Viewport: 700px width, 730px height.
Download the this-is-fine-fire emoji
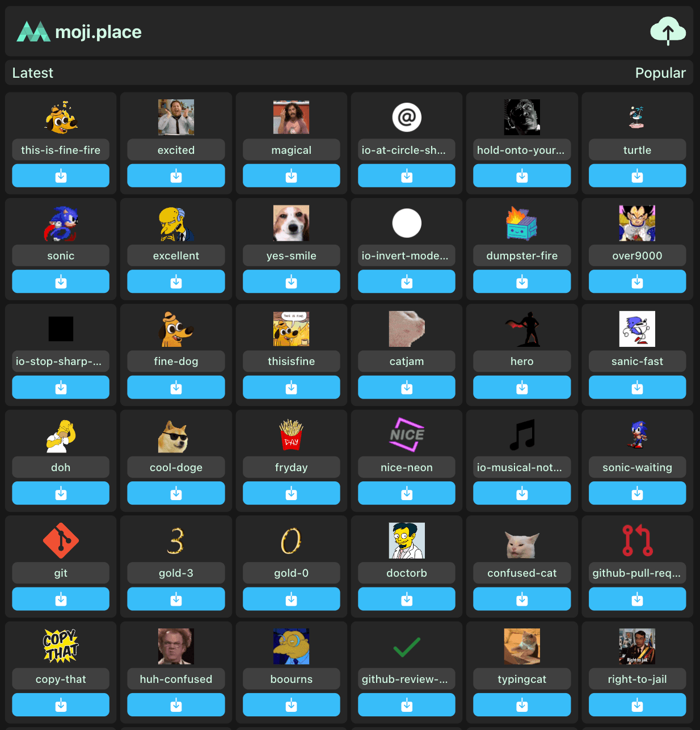point(61,176)
